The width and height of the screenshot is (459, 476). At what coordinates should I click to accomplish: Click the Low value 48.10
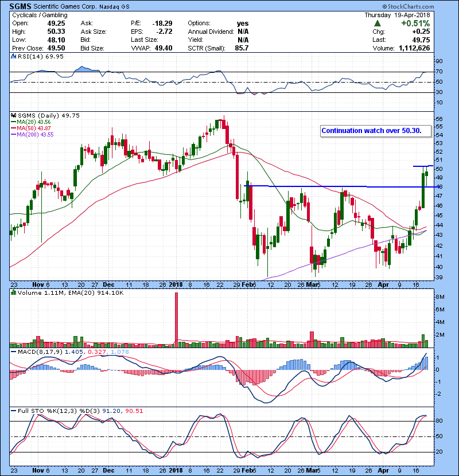(x=56, y=40)
